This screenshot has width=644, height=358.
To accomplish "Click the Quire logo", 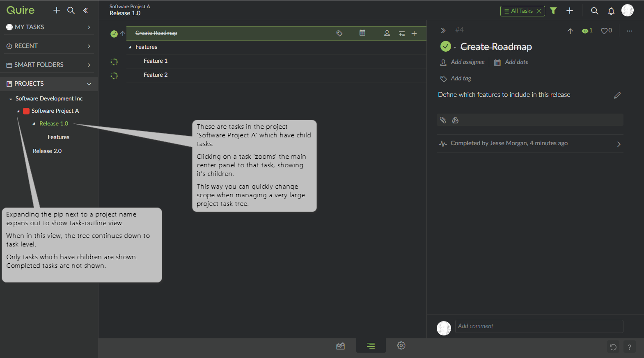I will click(x=21, y=10).
